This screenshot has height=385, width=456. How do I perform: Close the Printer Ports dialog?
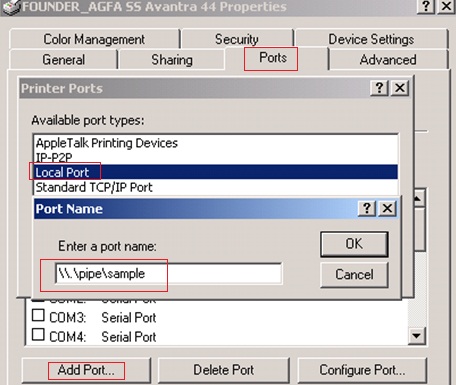click(400, 88)
